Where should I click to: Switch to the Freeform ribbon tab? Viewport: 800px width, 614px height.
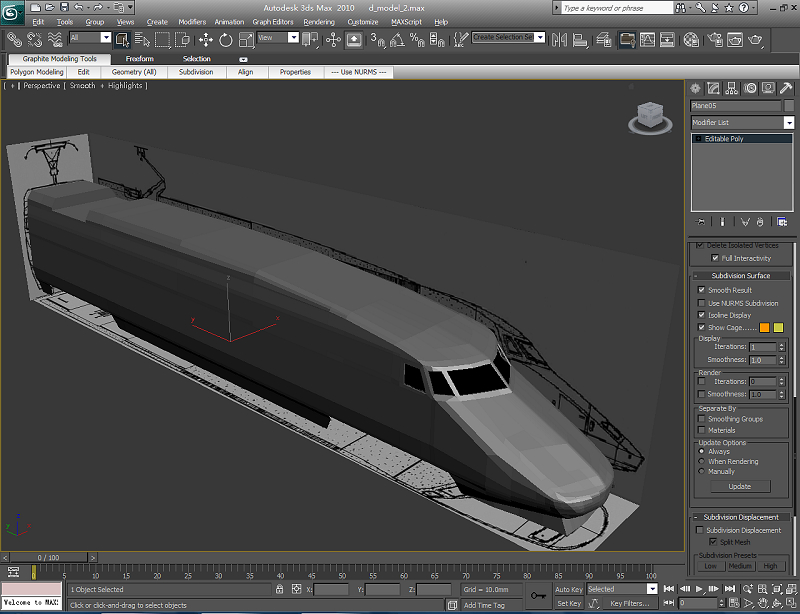pos(139,59)
